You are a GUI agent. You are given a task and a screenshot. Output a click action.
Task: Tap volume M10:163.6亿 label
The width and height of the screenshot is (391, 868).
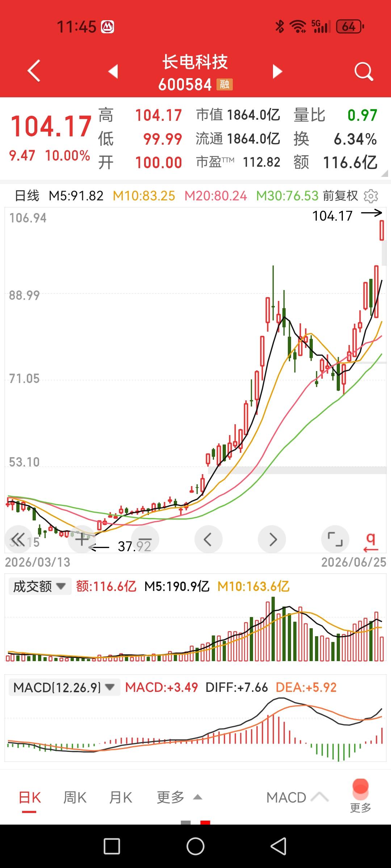[x=253, y=586]
